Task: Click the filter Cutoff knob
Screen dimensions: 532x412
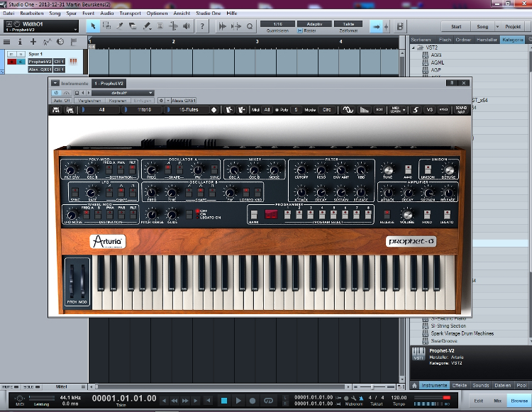Action: click(301, 169)
